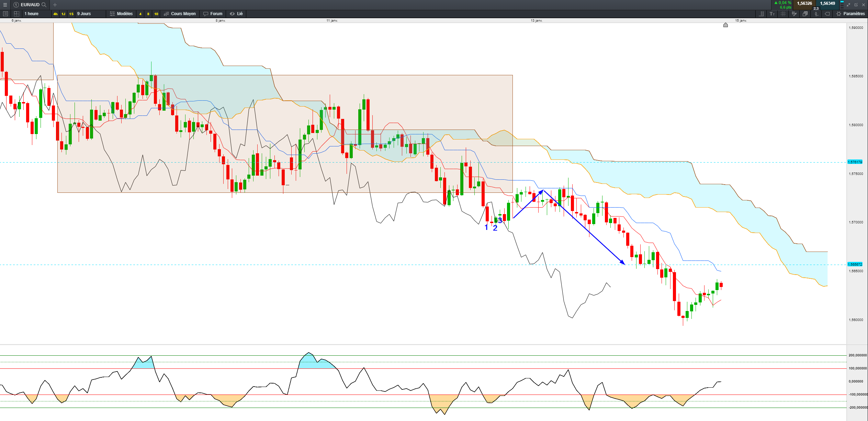Image resolution: width=868 pixels, height=421 pixels.
Task: Toggle the dotted crosshair grid icon
Action: [x=783, y=14]
